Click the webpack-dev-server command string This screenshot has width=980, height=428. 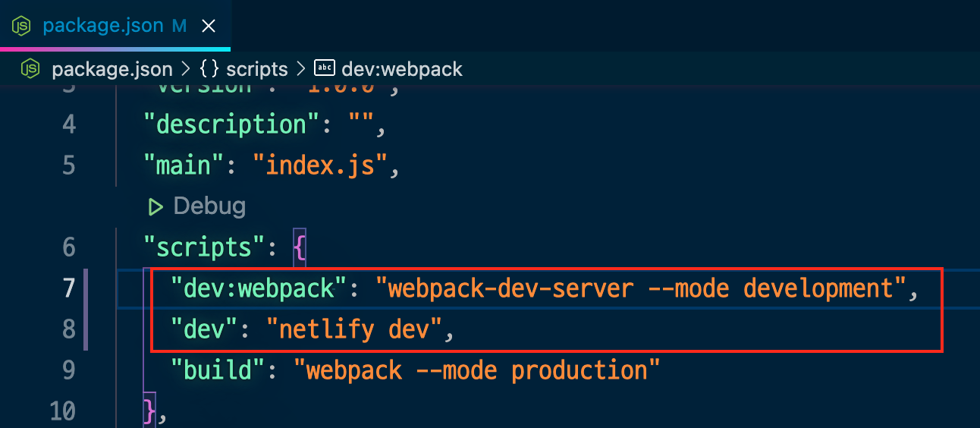[642, 288]
